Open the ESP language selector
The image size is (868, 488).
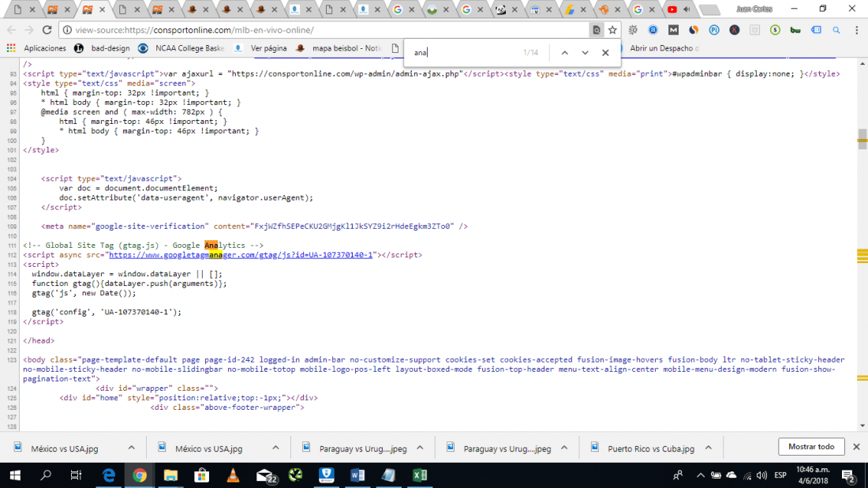[780, 475]
